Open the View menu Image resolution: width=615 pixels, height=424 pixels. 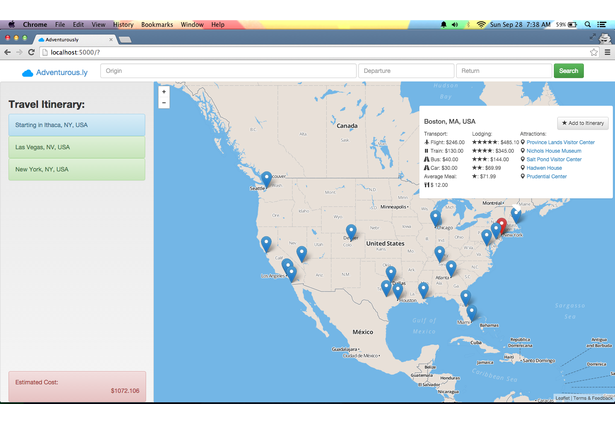pos(98,24)
